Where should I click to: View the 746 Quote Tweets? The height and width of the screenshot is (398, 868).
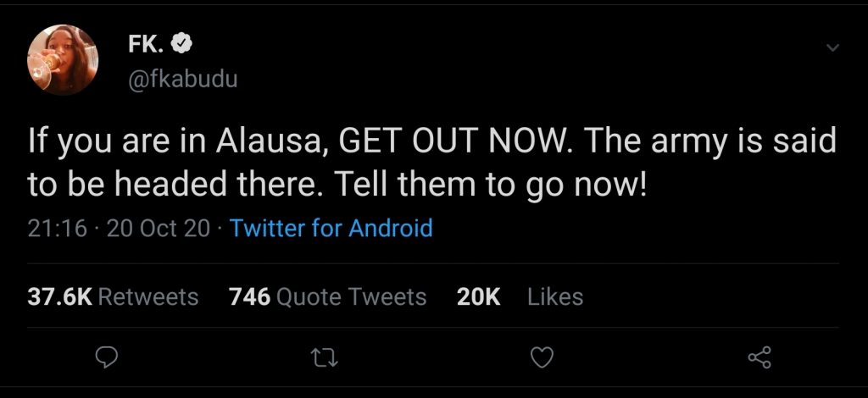[327, 297]
